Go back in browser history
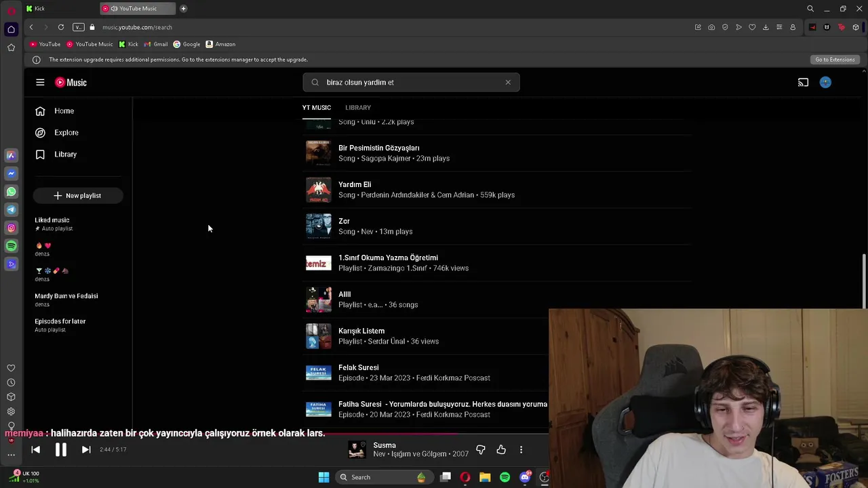This screenshot has height=488, width=868. click(31, 27)
